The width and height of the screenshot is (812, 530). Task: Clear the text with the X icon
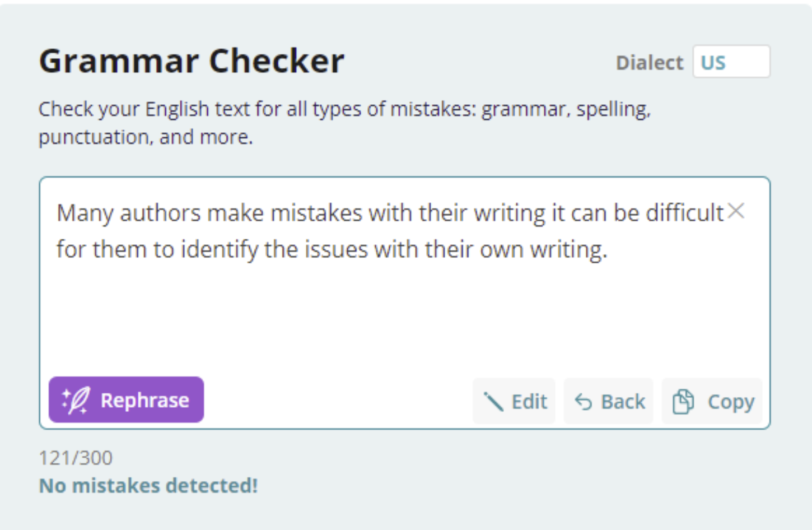[x=736, y=211]
